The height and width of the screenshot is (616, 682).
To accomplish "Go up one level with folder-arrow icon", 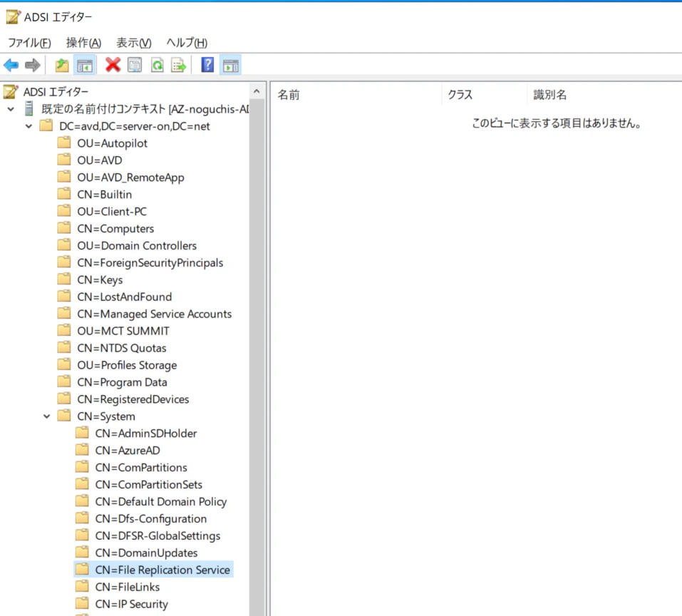I will (62, 66).
